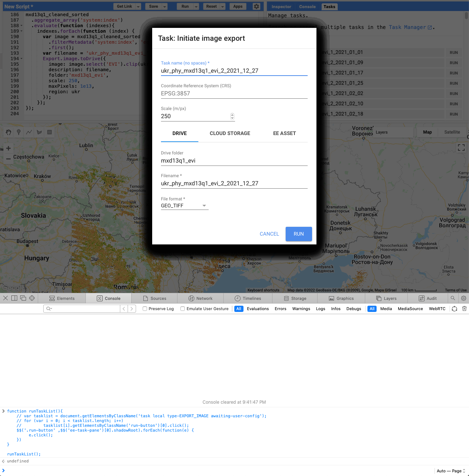This screenshot has width=469, height=476.
Task: Enable Emulate User Gesture
Action: 182,309
